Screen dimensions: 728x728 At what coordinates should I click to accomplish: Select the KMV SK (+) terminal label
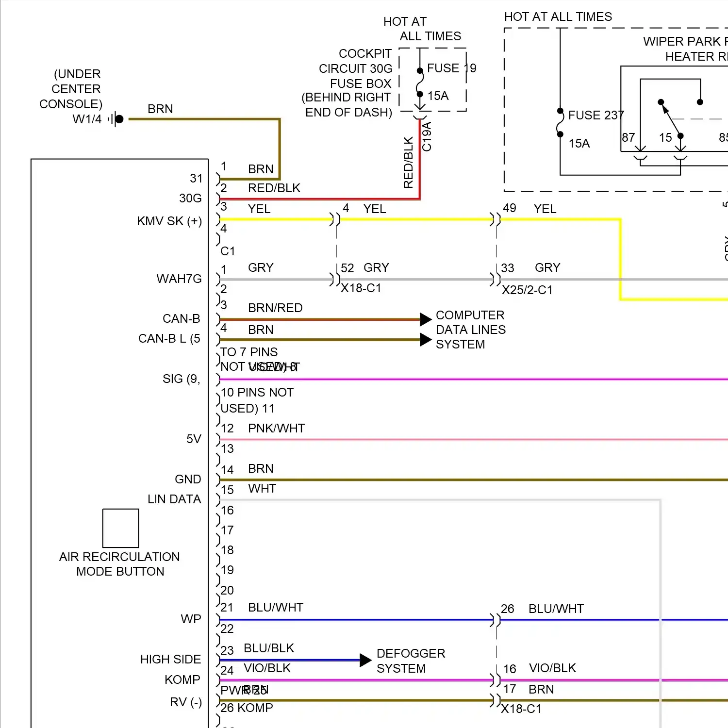click(x=169, y=221)
